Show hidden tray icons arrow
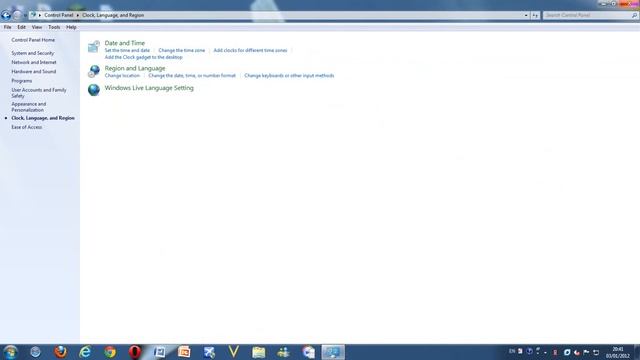Image resolution: width=640 pixels, height=360 pixels. (545, 352)
